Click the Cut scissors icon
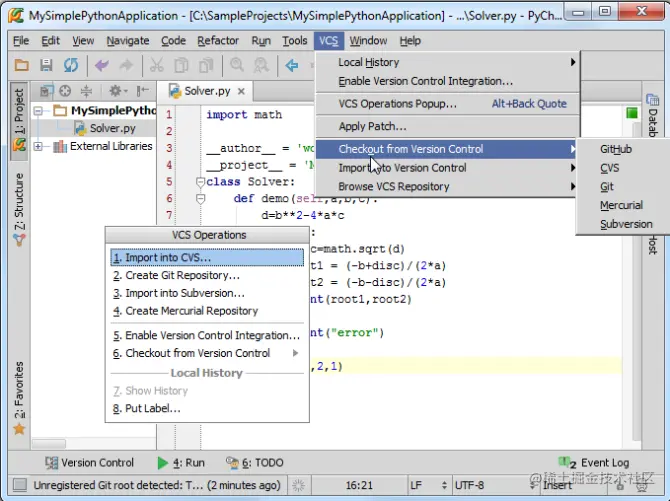670x501 pixels. pos(156,65)
